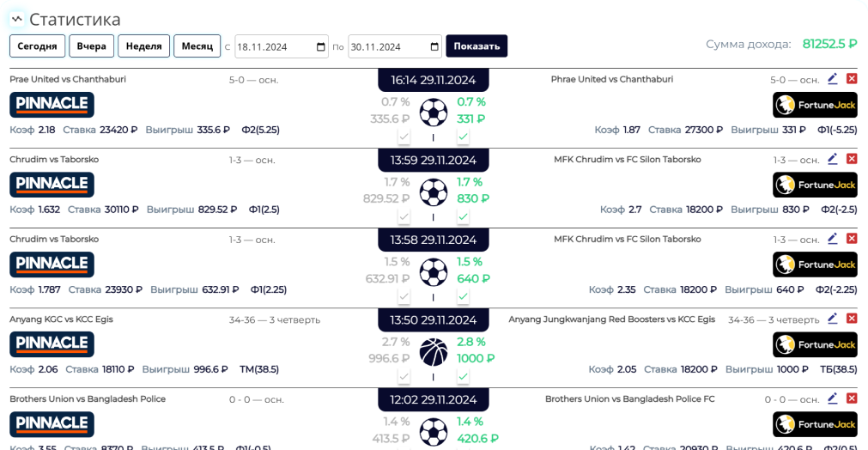Click edit pencil for 13:59 Chrudim bet
Screen dimensions: 868x450
coord(832,159)
